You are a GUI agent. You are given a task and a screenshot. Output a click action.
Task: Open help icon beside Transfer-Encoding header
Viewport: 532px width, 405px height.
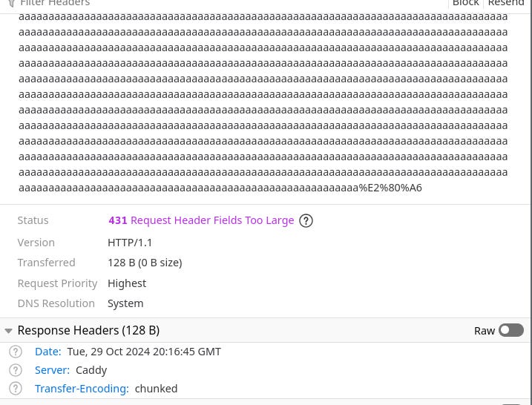click(x=16, y=389)
